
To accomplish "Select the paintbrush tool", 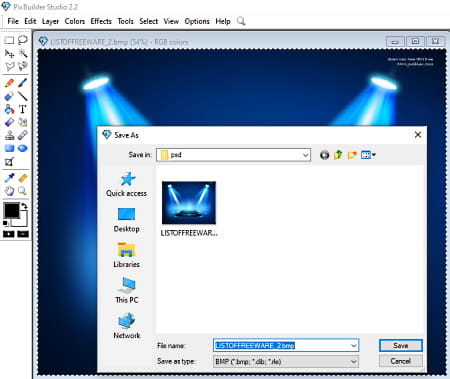I will pos(23,83).
